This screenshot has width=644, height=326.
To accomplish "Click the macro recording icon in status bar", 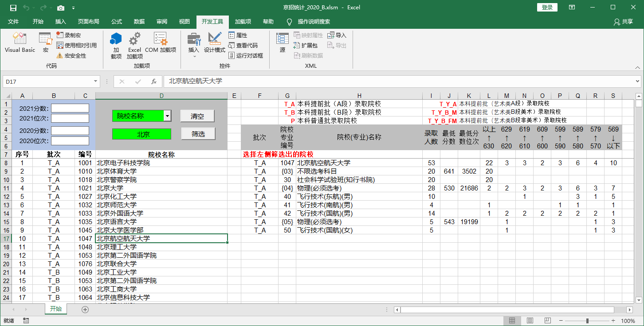I will click(26, 321).
